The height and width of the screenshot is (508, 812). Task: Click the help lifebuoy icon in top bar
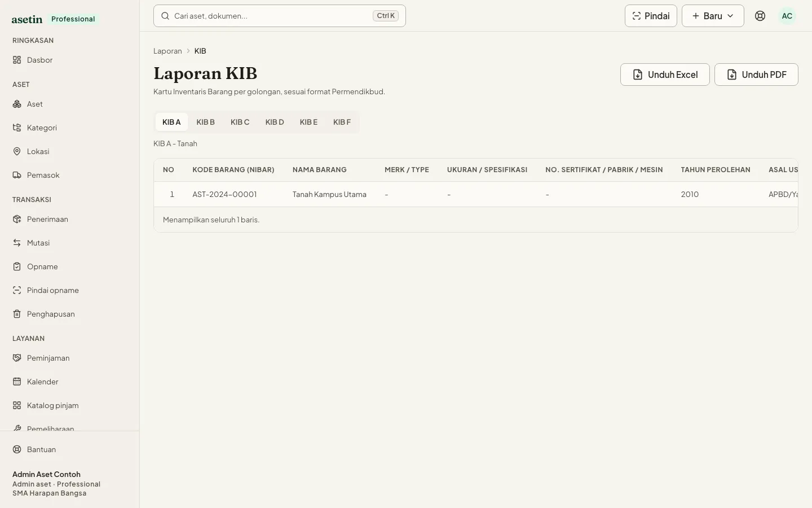pos(760,16)
